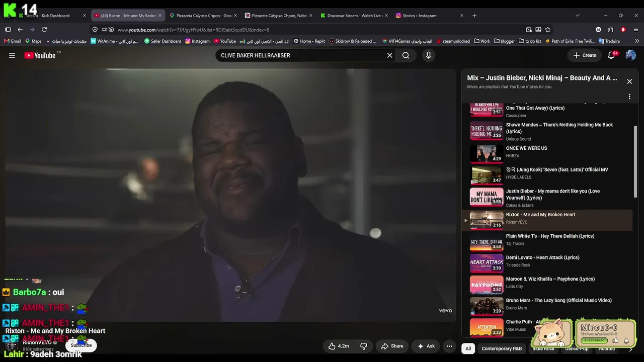Show more filter chips with the arrow
Screen dimensions: 644x362
631,349
